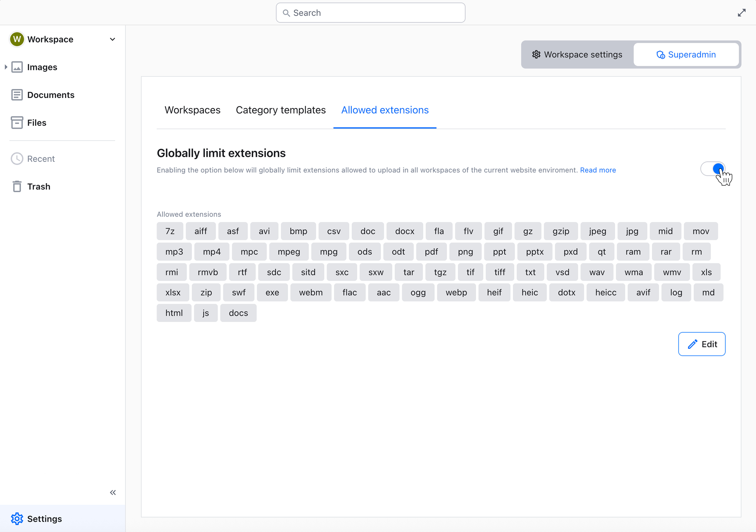Click the jpeg extension tag

[x=597, y=231]
